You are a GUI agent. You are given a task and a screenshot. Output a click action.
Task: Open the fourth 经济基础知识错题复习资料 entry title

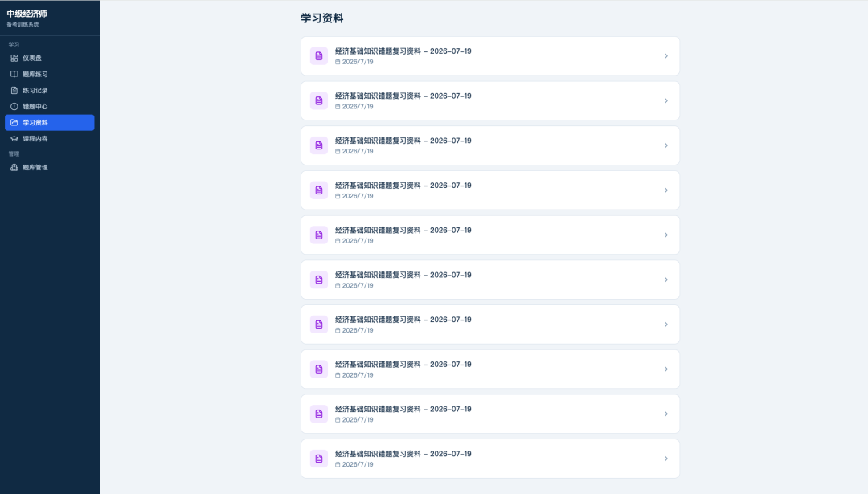(x=403, y=186)
